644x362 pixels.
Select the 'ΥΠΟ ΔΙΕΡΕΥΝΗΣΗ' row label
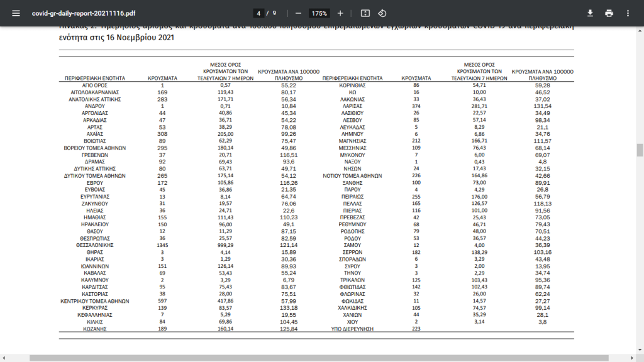[352, 329]
